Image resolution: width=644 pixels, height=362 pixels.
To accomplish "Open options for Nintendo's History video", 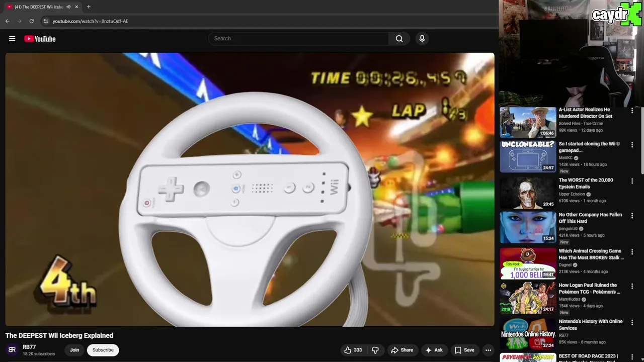I will 632,322.
